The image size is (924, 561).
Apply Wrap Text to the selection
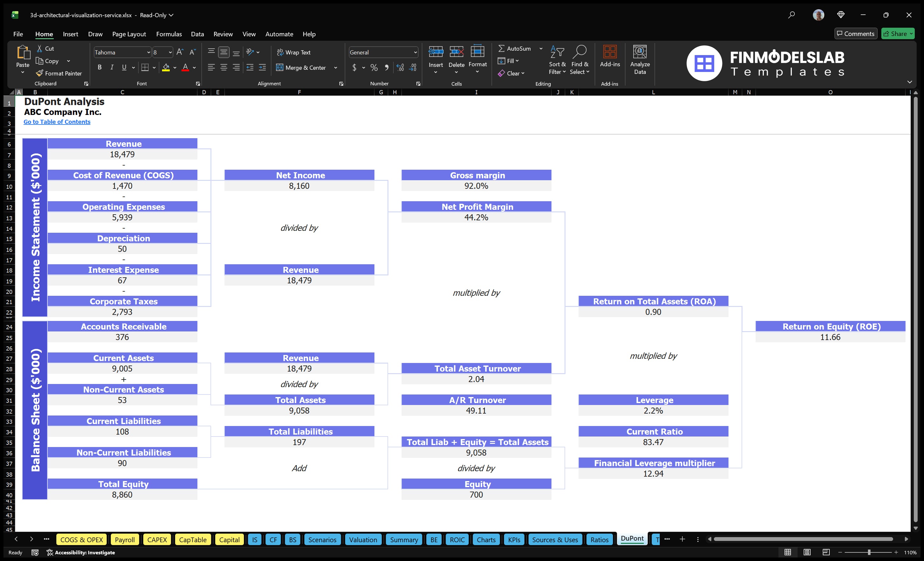click(x=294, y=52)
